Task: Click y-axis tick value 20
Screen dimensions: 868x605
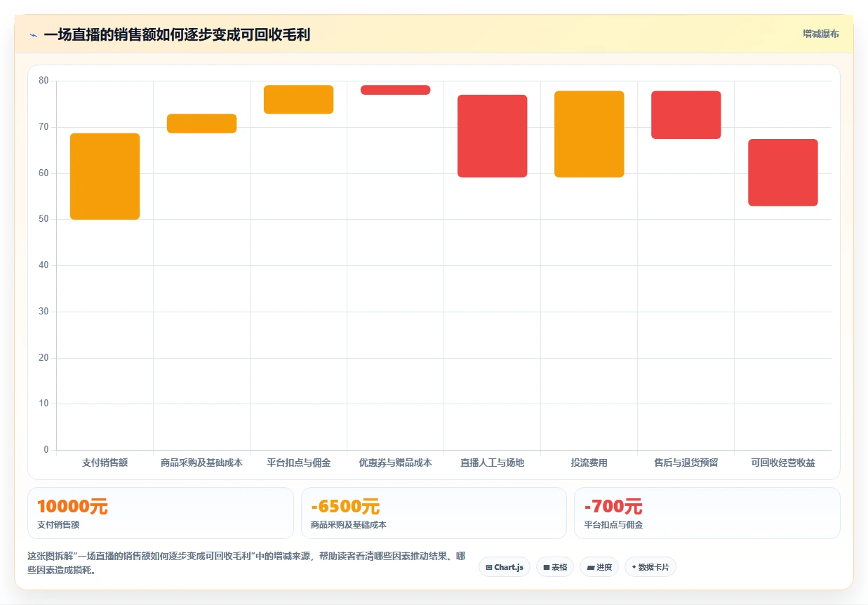Action: coord(44,358)
